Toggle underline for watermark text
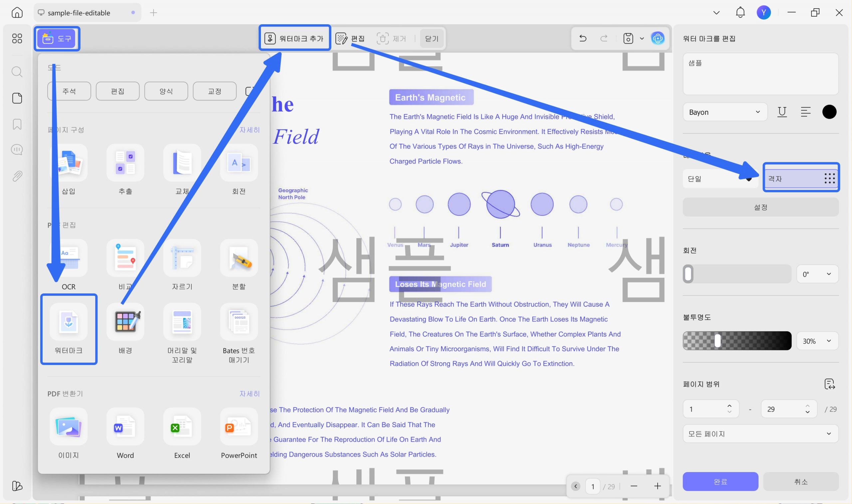852x504 pixels. pyautogui.click(x=782, y=112)
